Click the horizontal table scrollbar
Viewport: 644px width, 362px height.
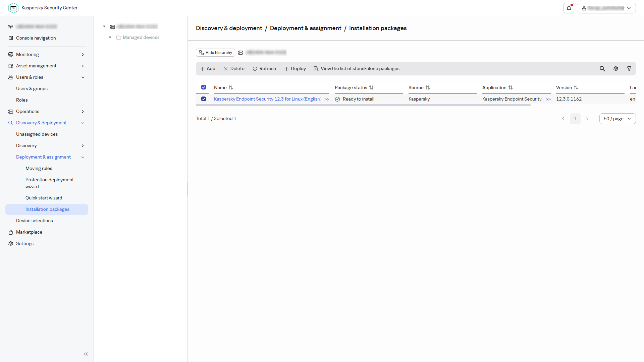[363, 105]
